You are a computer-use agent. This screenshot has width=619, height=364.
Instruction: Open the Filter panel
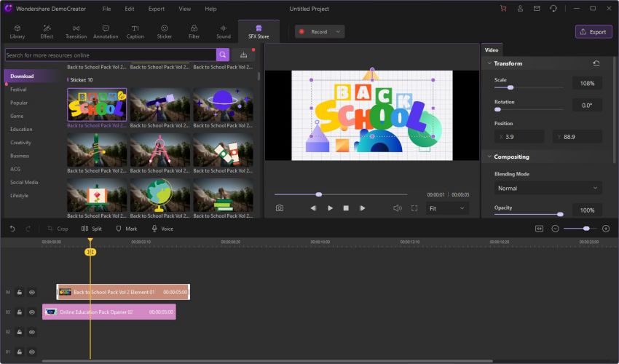point(194,32)
